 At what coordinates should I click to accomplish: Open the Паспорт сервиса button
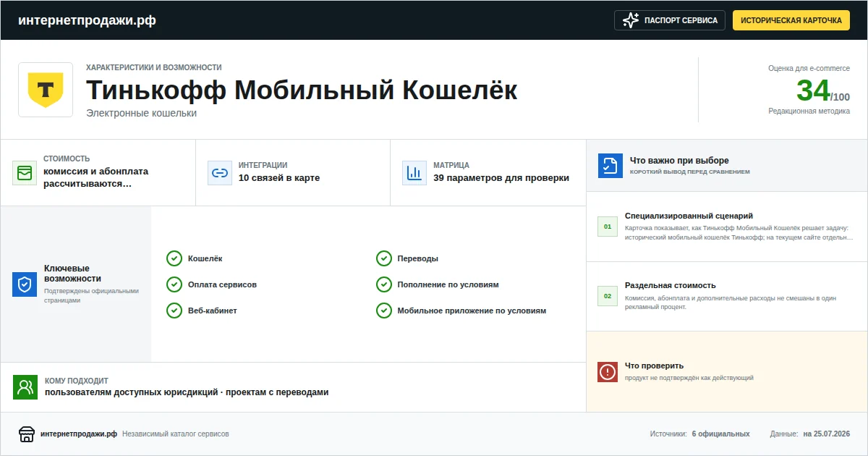coord(670,20)
